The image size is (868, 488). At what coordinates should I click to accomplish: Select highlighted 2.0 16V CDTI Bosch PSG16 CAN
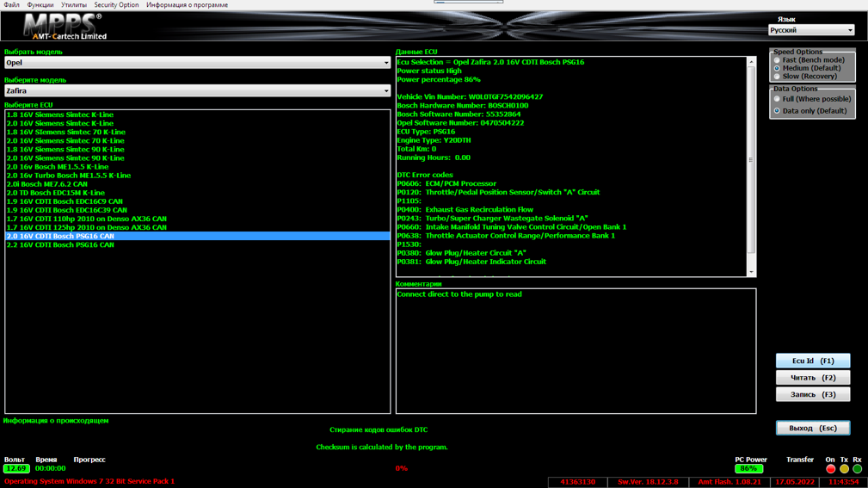click(197, 236)
